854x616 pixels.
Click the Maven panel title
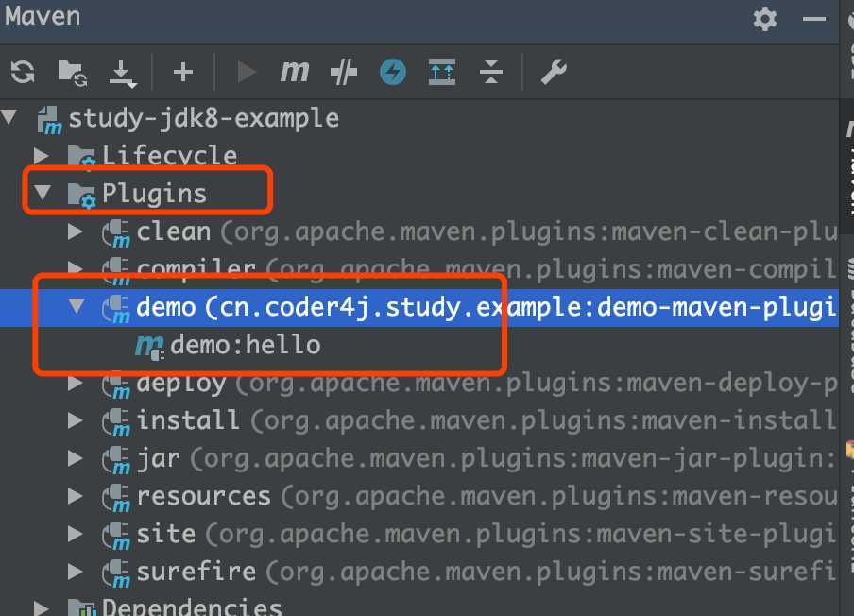coord(43,16)
